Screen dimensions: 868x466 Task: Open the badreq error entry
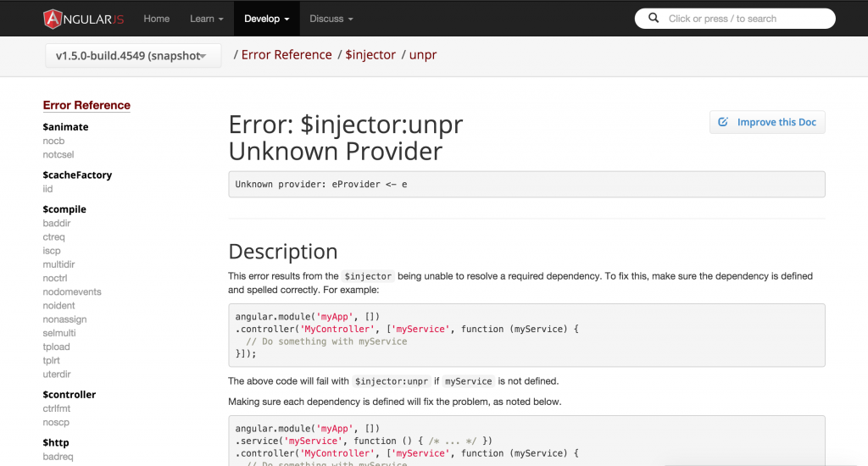point(58,457)
